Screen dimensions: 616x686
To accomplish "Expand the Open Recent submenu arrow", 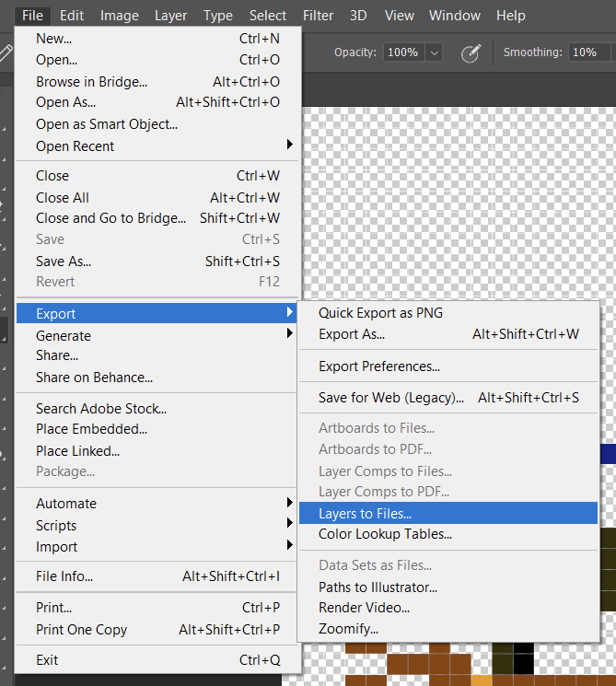I will pyautogui.click(x=289, y=145).
